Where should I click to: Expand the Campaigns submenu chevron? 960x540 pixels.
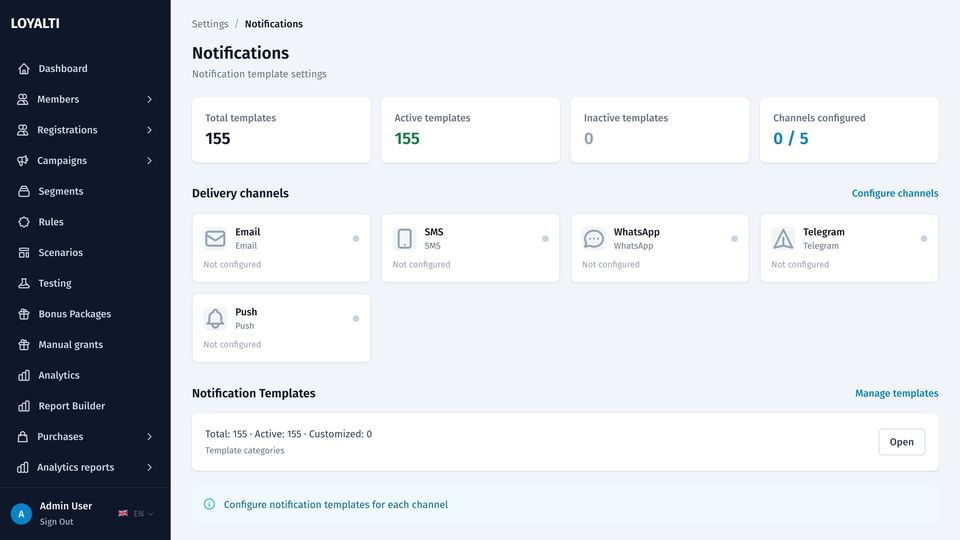[149, 160]
